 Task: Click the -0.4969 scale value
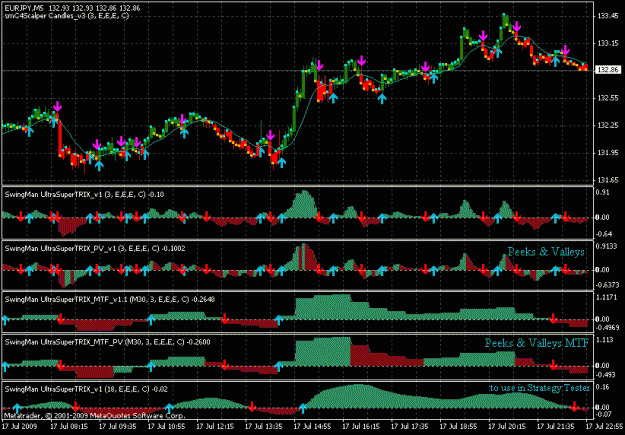[606, 328]
